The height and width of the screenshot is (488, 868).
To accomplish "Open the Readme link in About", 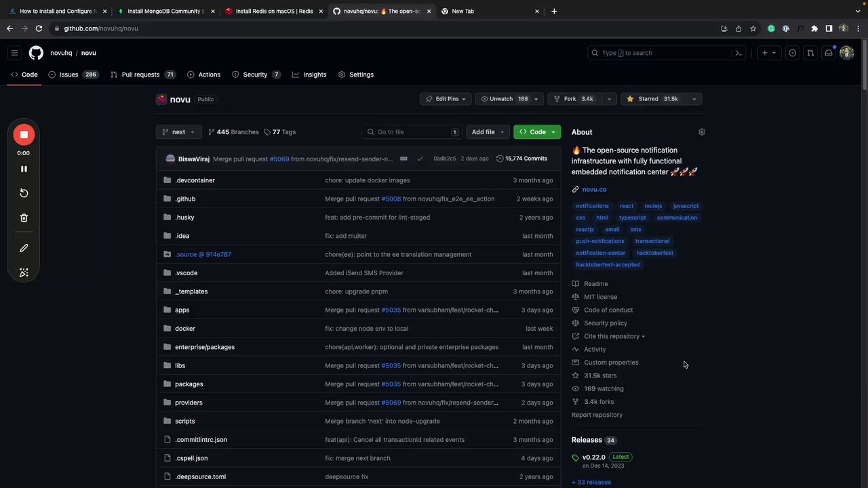I will tap(595, 284).
